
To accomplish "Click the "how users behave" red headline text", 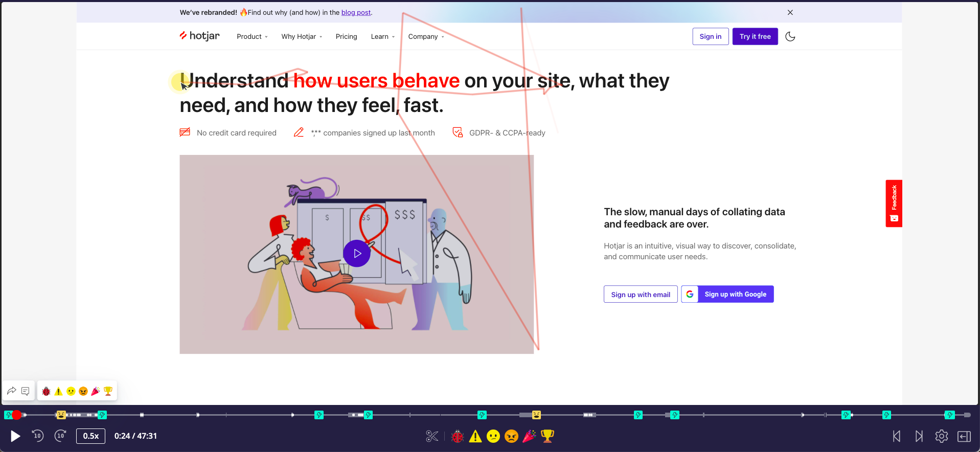I will coord(377,80).
